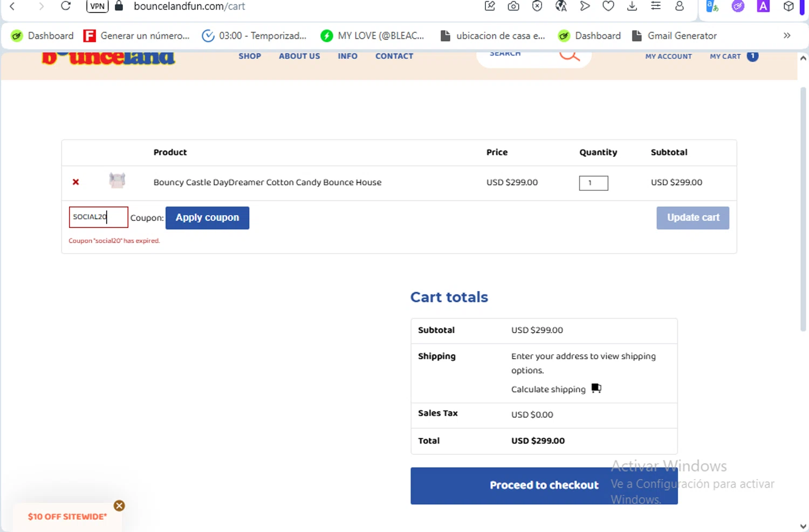Open the SHOP menu
This screenshot has width=809, height=532.
[250, 56]
